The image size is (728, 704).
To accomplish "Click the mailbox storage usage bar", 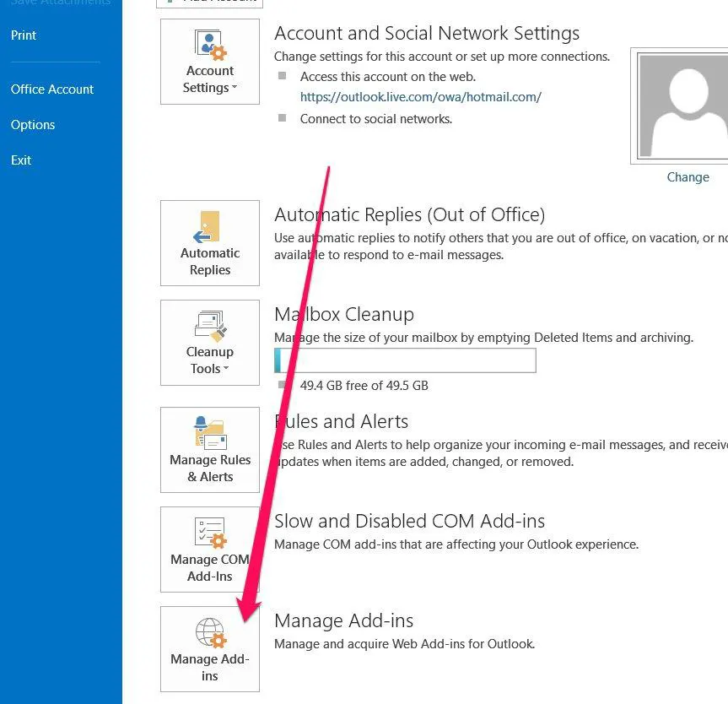I will 405,360.
